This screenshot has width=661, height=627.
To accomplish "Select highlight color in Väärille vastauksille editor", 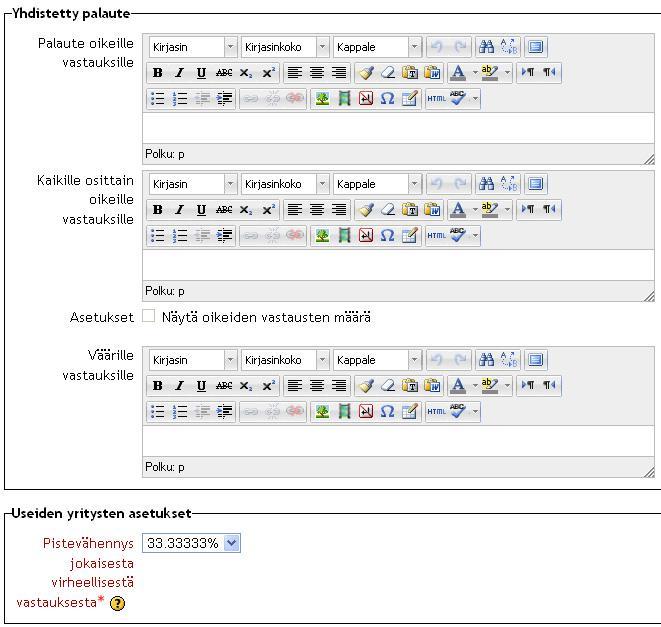I will coord(490,385).
